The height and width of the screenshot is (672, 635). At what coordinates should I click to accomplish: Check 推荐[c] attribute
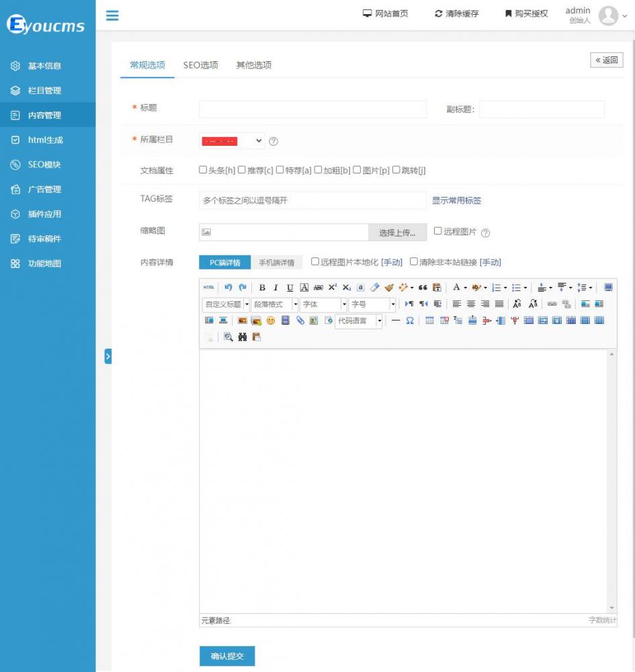[242, 170]
